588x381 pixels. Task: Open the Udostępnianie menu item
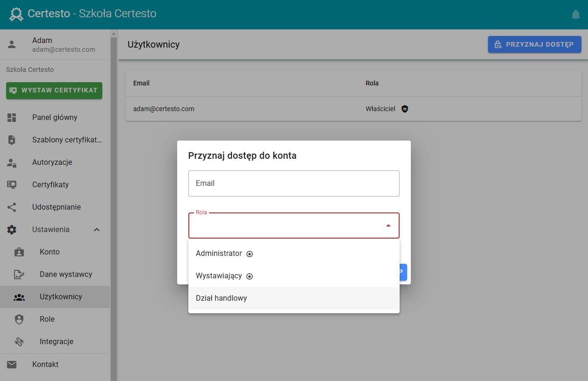click(55, 207)
